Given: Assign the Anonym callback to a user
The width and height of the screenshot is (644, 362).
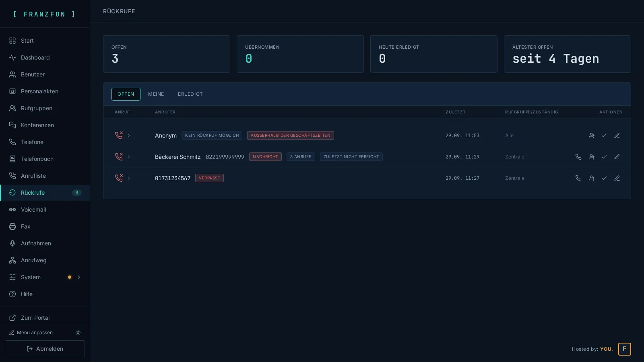Looking at the screenshot, I should pyautogui.click(x=591, y=136).
